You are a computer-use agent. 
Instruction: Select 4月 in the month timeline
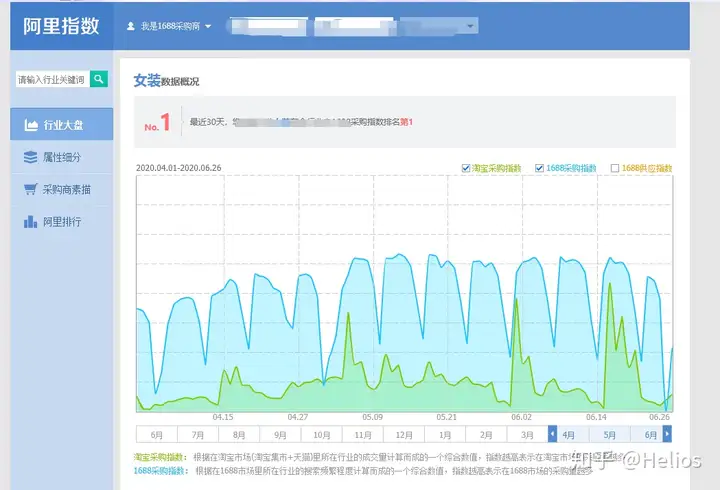(x=568, y=435)
